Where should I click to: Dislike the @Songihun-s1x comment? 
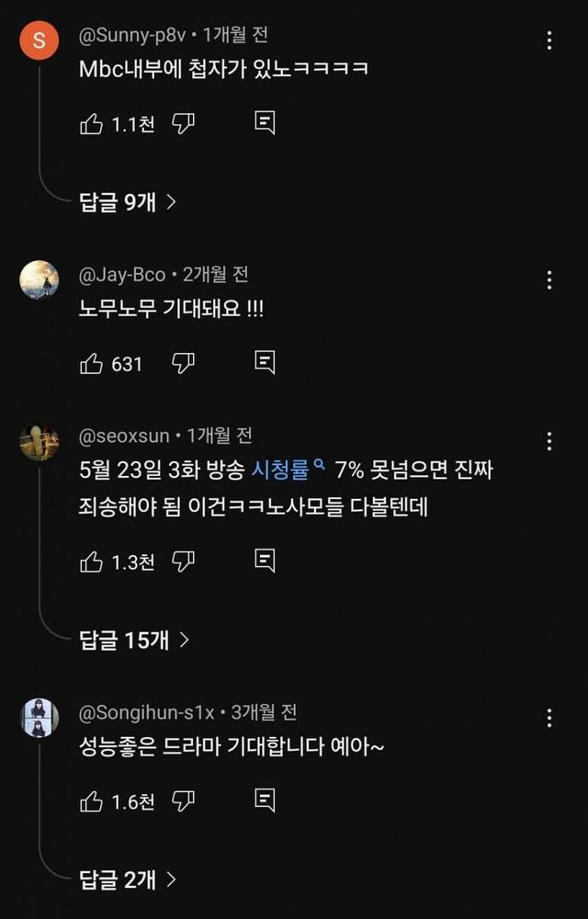point(184,801)
